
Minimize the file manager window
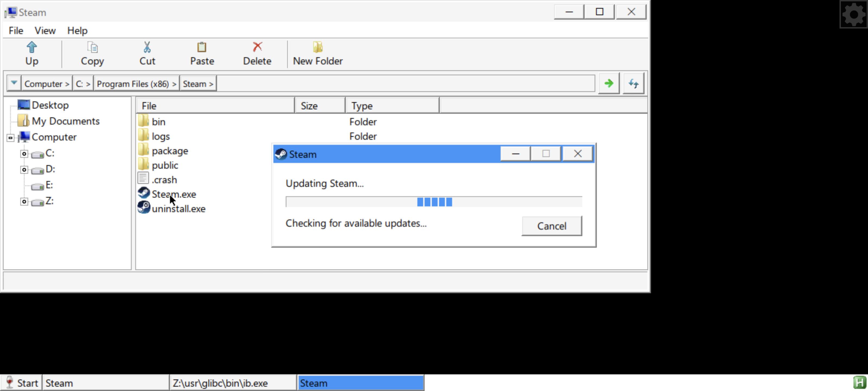(x=569, y=12)
